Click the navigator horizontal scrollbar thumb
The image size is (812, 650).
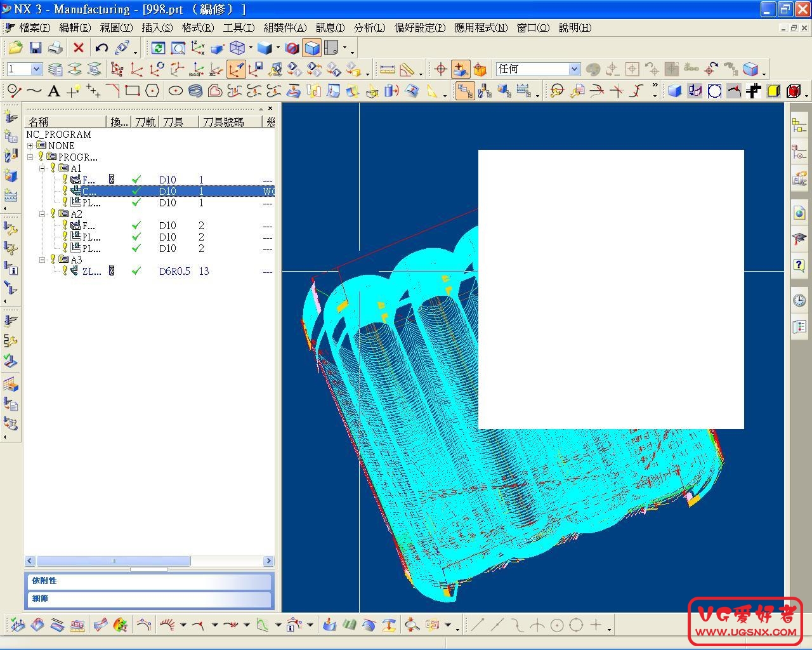tap(114, 561)
